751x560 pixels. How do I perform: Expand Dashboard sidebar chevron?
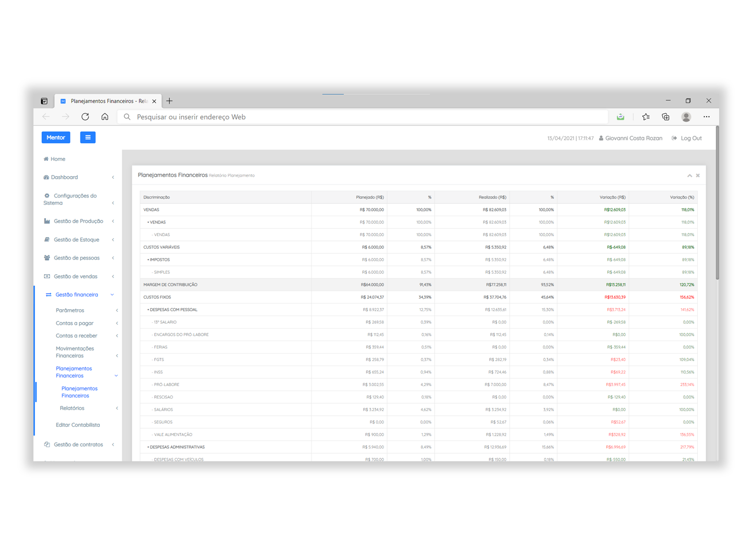tap(113, 177)
